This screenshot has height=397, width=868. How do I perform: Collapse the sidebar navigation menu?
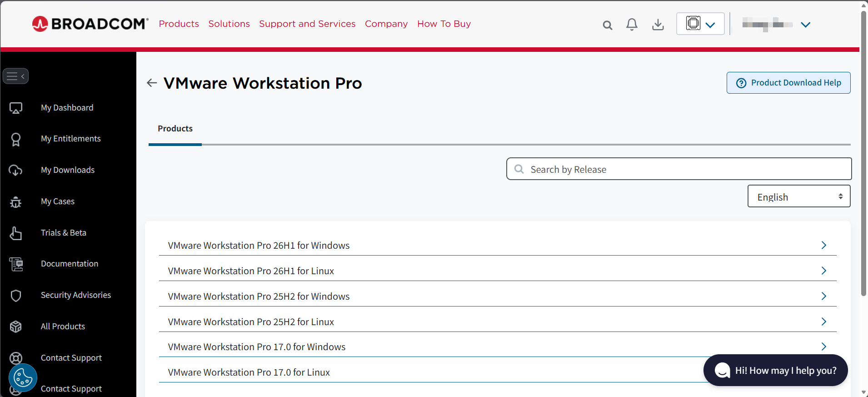[x=16, y=76]
